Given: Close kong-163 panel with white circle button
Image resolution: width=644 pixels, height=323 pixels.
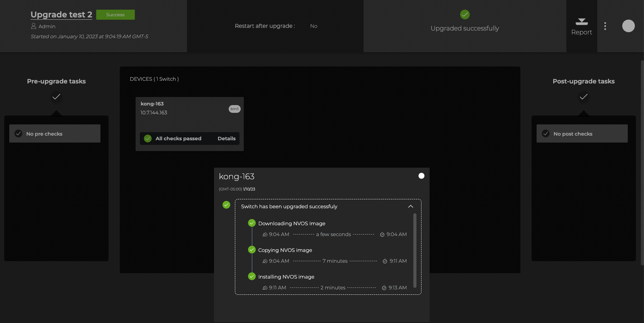Looking at the screenshot, I should (421, 176).
